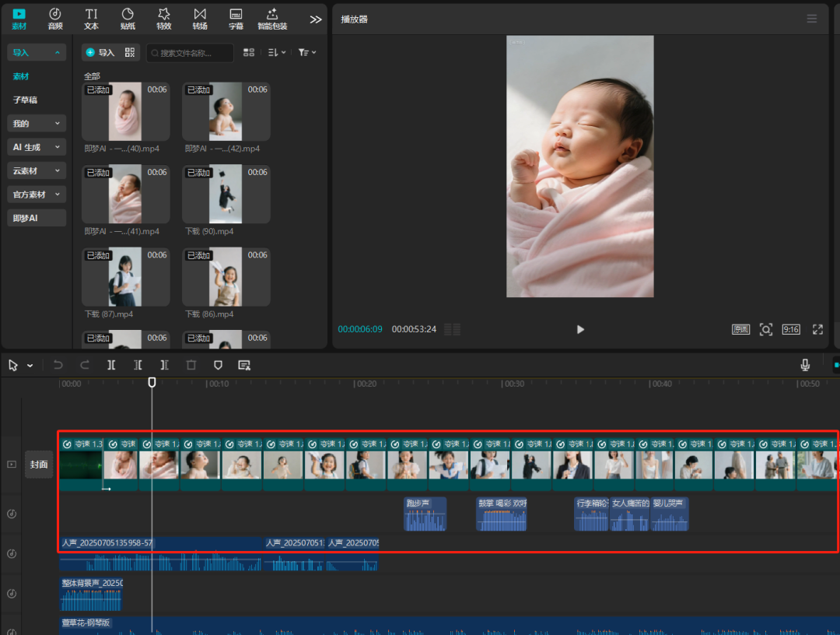Select 素材 in the left sidebar
Image resolution: width=840 pixels, height=635 pixels.
pos(21,76)
